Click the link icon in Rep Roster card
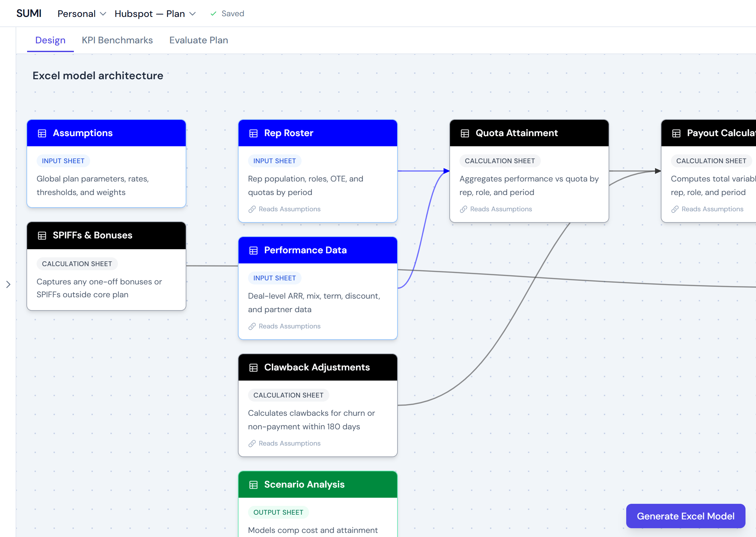The image size is (756, 537). pyautogui.click(x=252, y=209)
